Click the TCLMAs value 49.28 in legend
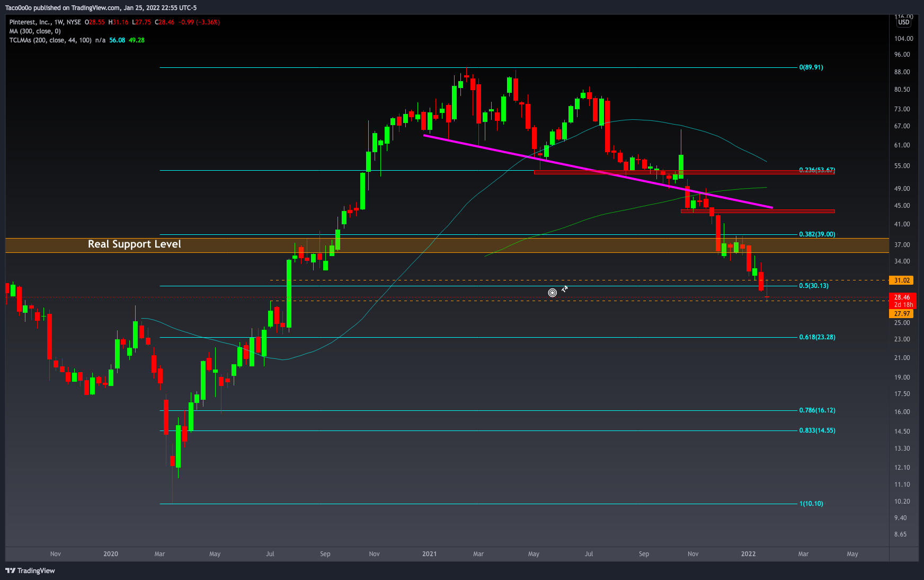The width and height of the screenshot is (924, 580). tap(137, 40)
